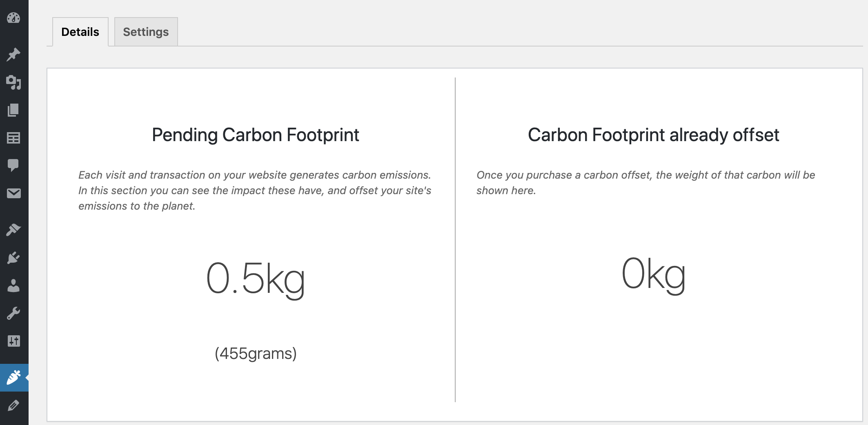868x425 pixels.
Task: Click the pencil icon at sidebar bottom
Action: [13, 405]
